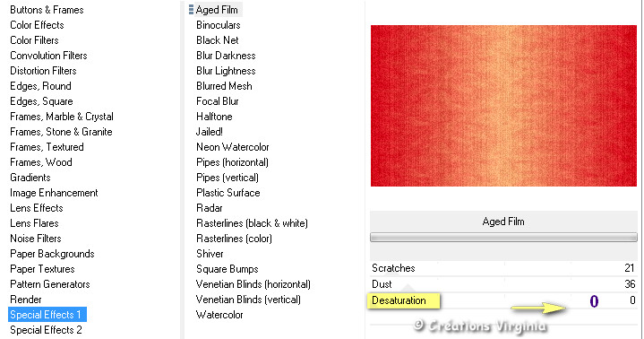Click the Desaturation value 0 at row end

tap(632, 300)
